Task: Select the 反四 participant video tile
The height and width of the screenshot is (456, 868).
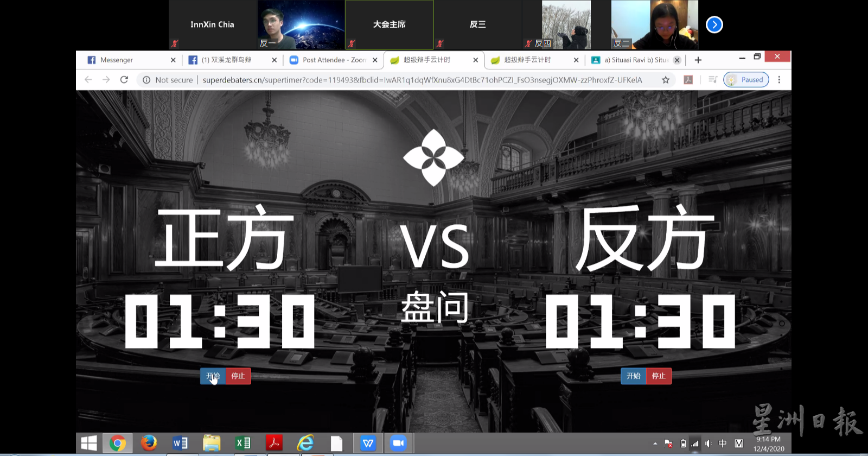Action: pyautogui.click(x=566, y=24)
